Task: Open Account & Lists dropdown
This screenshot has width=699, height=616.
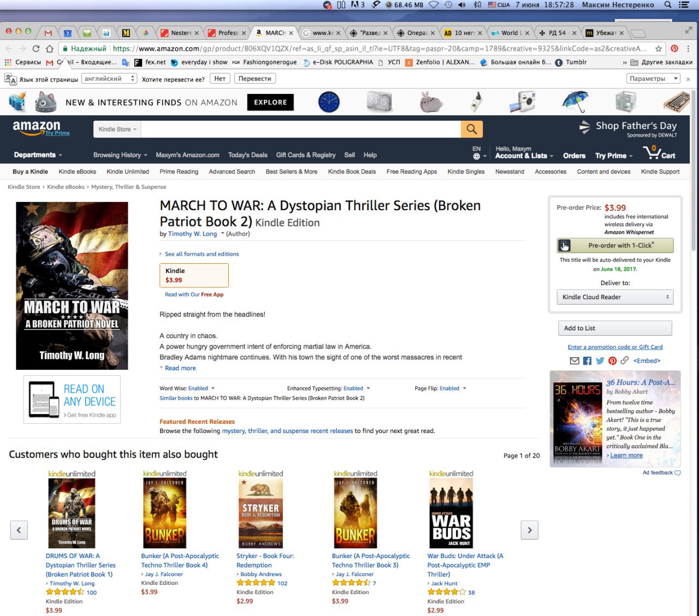Action: [524, 156]
